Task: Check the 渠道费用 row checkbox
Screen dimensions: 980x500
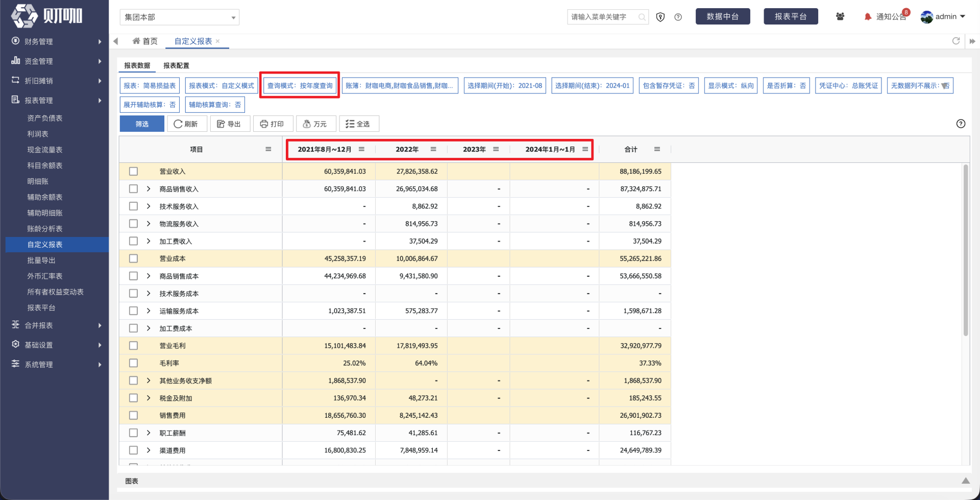Action: (134, 450)
